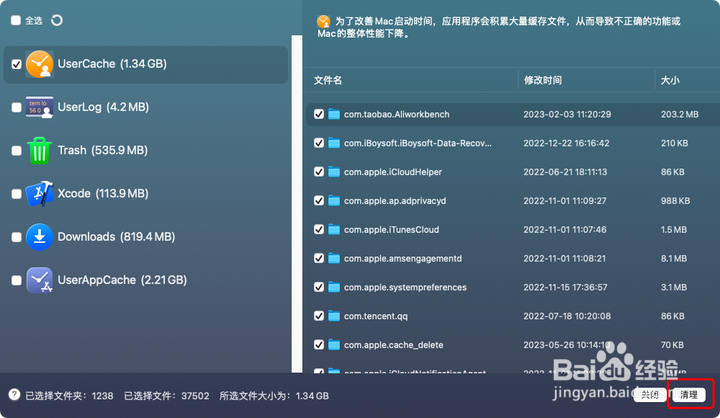Click the Xcode hammer icon
The height and width of the screenshot is (418, 720).
tap(39, 193)
